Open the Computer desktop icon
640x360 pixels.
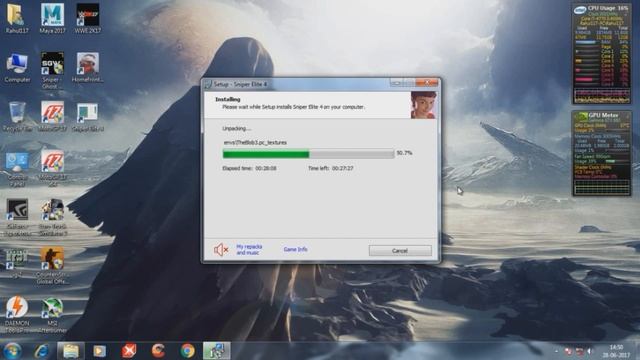[17, 68]
